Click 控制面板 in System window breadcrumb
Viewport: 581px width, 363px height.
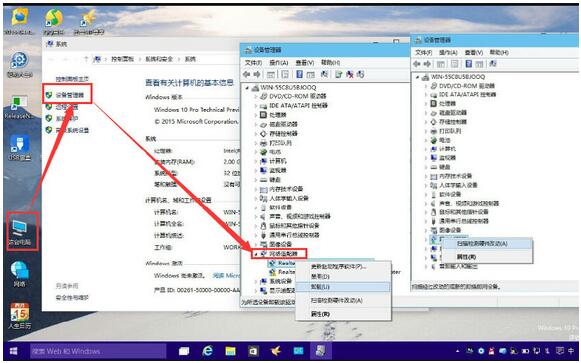(x=122, y=59)
